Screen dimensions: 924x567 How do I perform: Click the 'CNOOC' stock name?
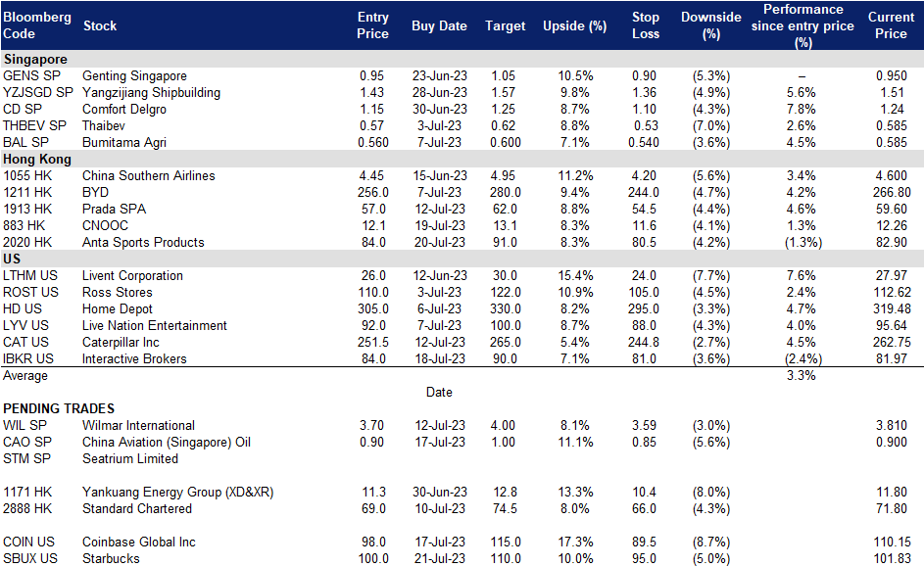105,225
